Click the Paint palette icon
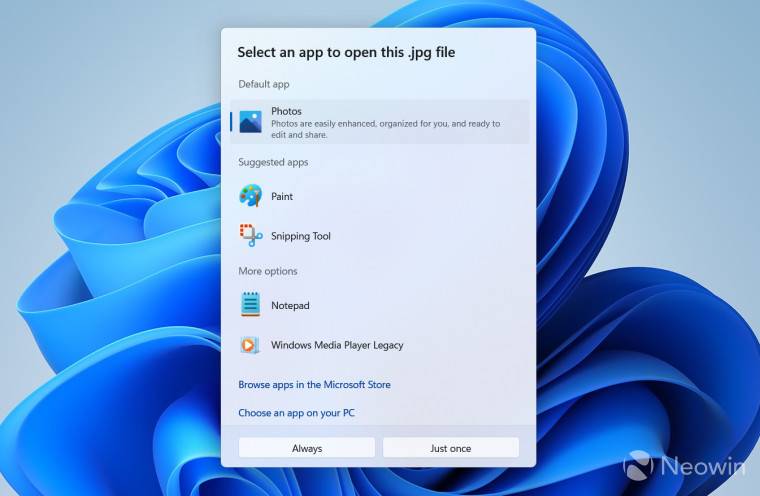 [x=251, y=196]
